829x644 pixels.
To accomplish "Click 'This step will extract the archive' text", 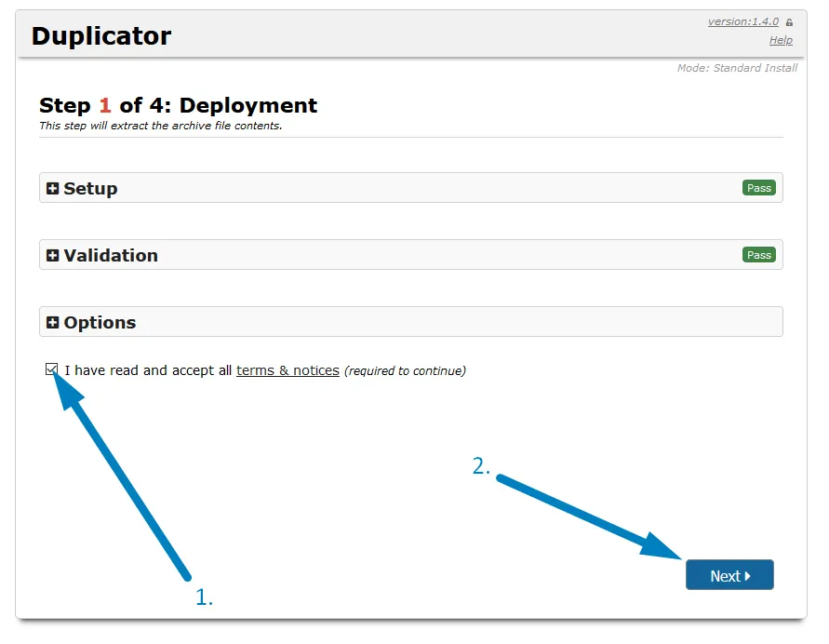I will [x=161, y=126].
